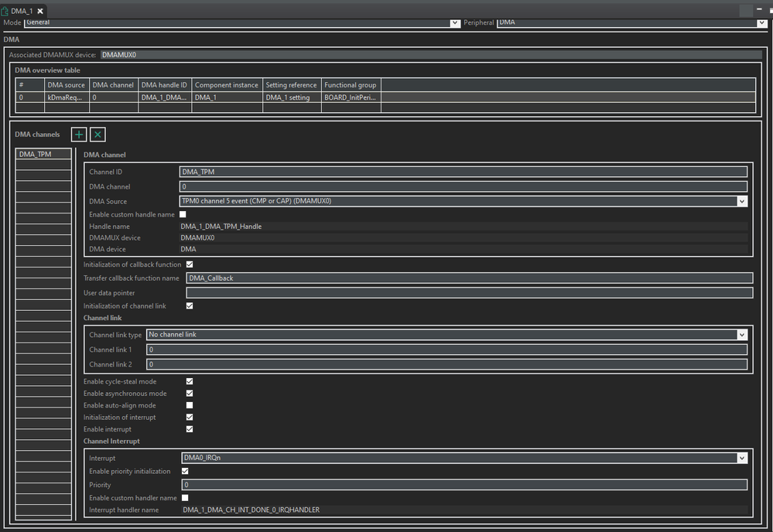Click handle name DMA_1_DMA_TPM_Handle text

click(x=221, y=227)
